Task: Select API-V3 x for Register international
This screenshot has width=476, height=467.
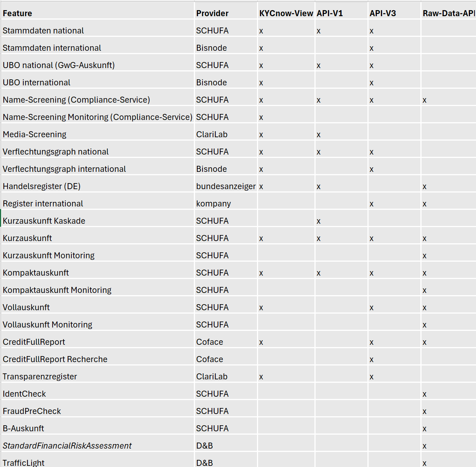Action: (372, 204)
